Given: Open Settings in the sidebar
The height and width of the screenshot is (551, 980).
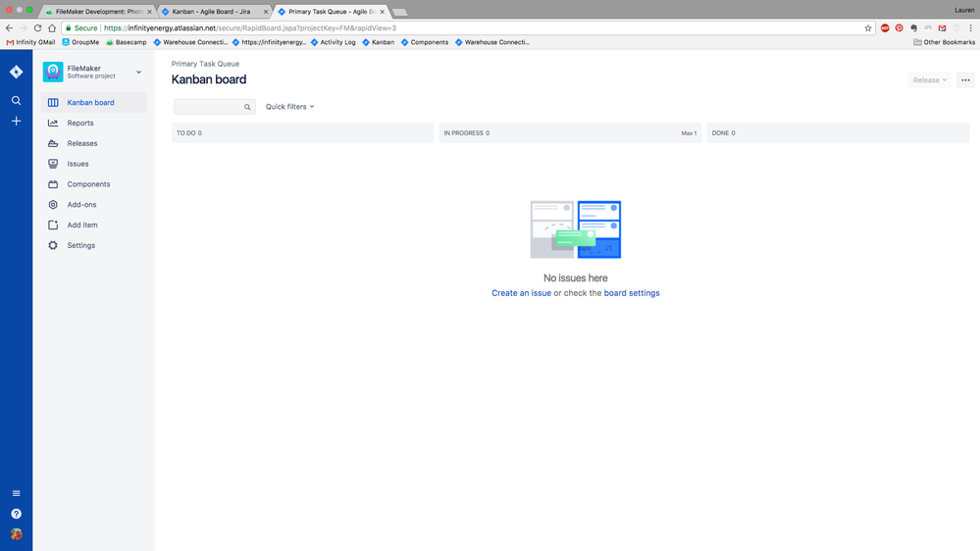Looking at the screenshot, I should [x=94, y=245].
